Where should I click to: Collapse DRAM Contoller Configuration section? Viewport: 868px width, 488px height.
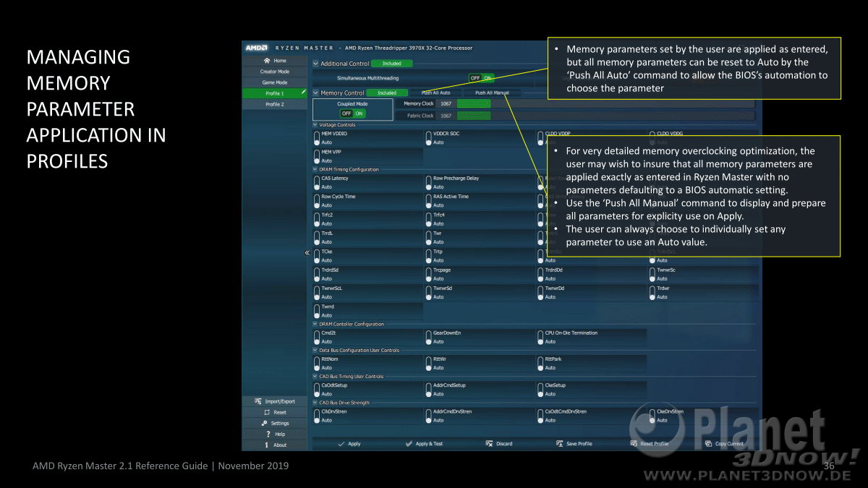tap(315, 324)
